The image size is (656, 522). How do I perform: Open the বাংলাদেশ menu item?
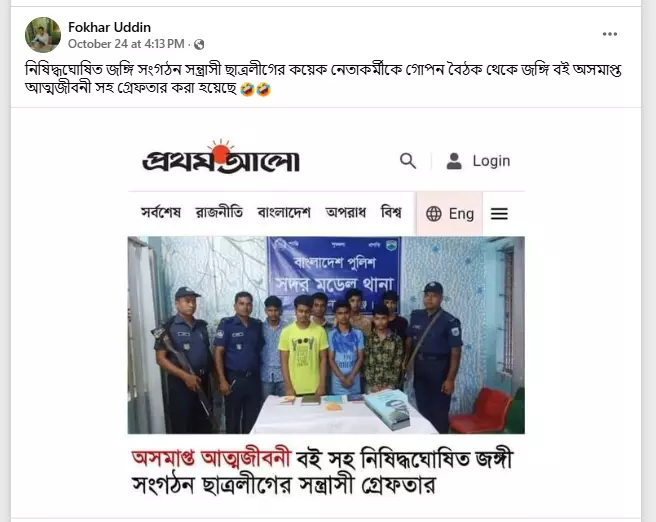point(284,212)
